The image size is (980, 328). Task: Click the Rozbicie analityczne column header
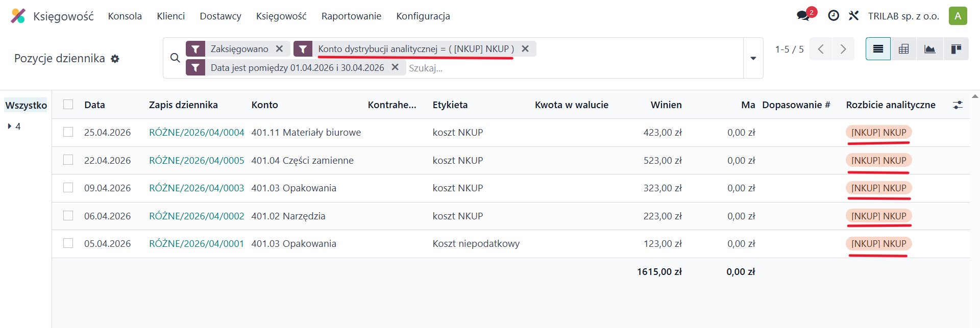891,105
